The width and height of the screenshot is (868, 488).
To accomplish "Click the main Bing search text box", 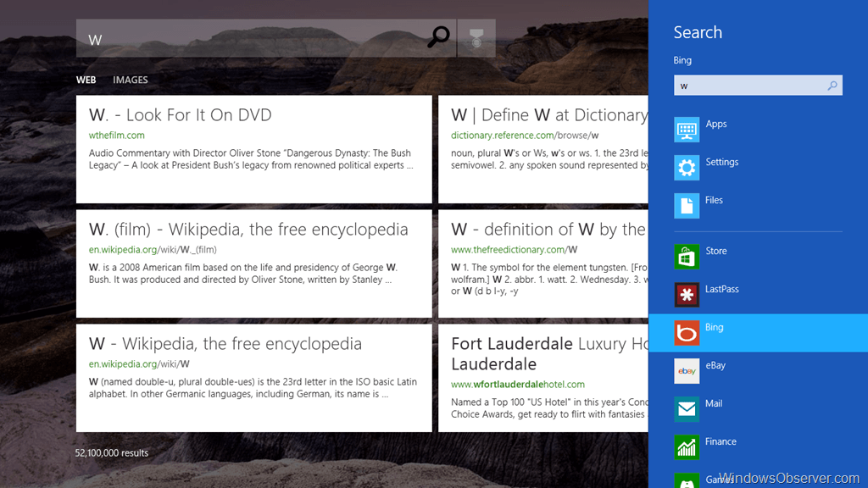I will (254, 39).
